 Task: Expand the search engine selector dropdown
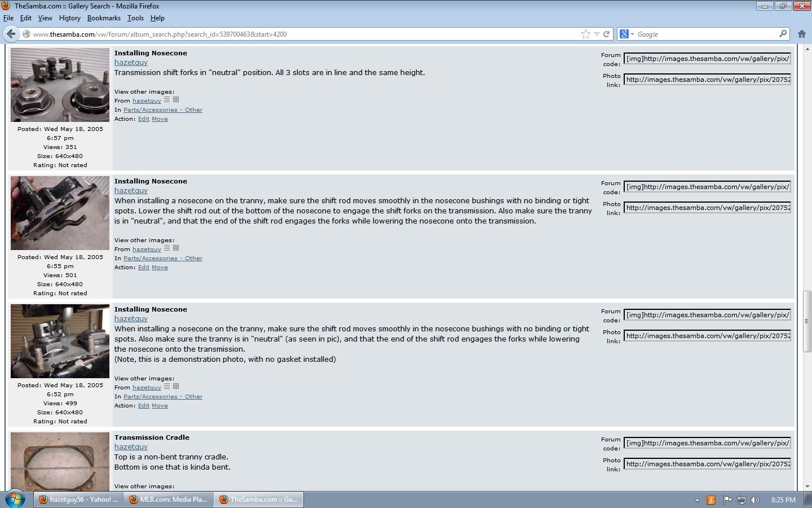point(626,34)
